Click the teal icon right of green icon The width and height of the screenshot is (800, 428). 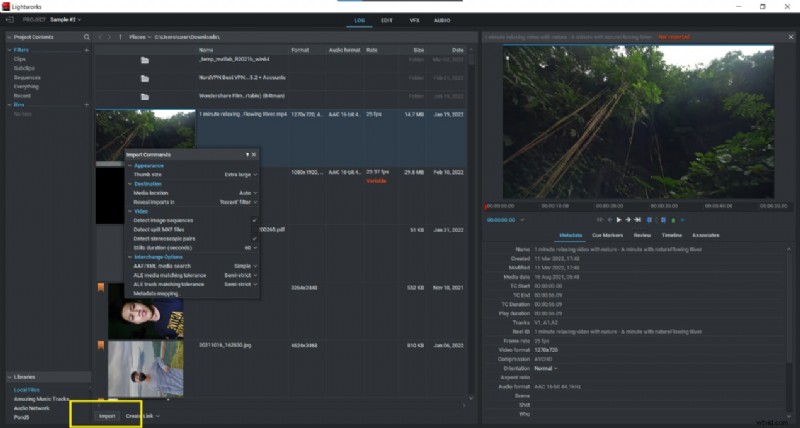point(682,220)
